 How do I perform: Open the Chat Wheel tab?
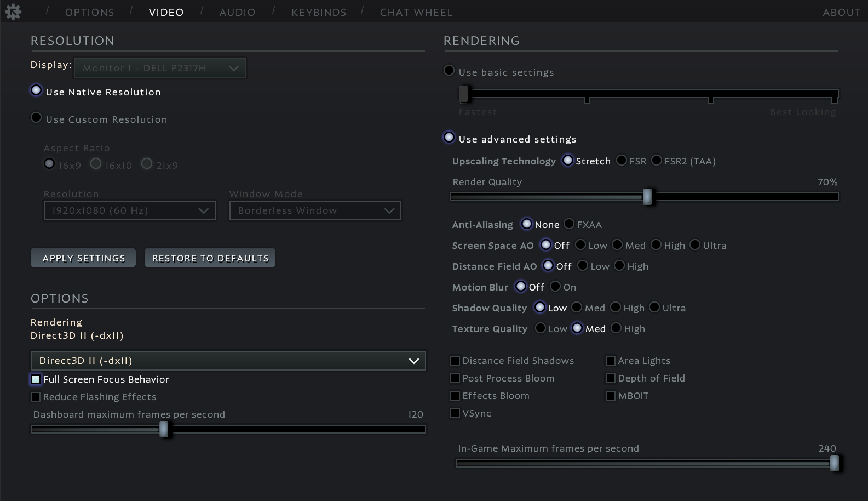416,12
